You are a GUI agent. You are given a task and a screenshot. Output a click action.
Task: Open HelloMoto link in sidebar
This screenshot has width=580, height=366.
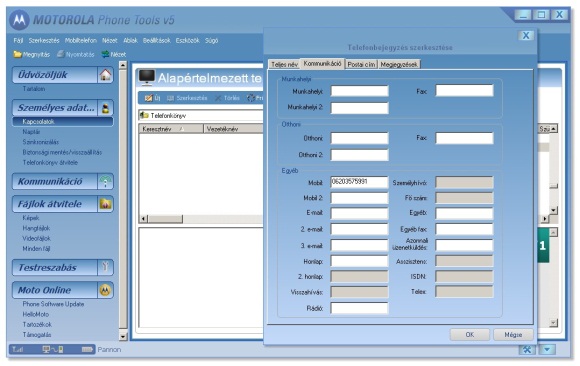pyautogui.click(x=36, y=315)
